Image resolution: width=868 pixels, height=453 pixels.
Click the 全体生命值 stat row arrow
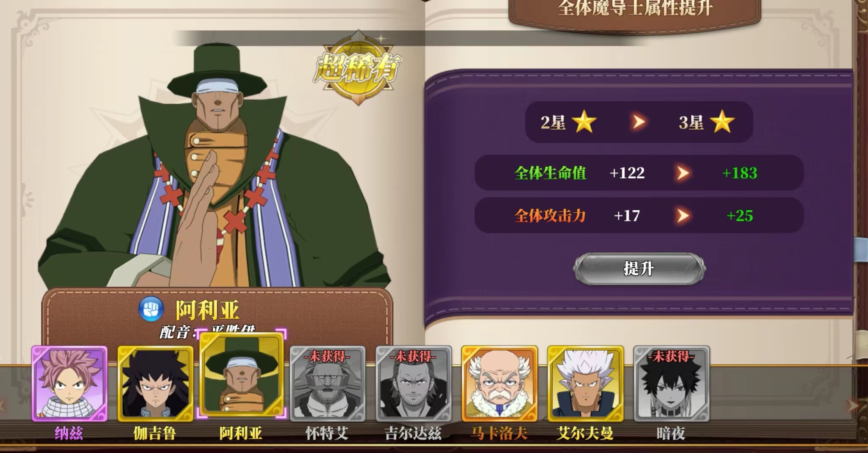pos(682,173)
